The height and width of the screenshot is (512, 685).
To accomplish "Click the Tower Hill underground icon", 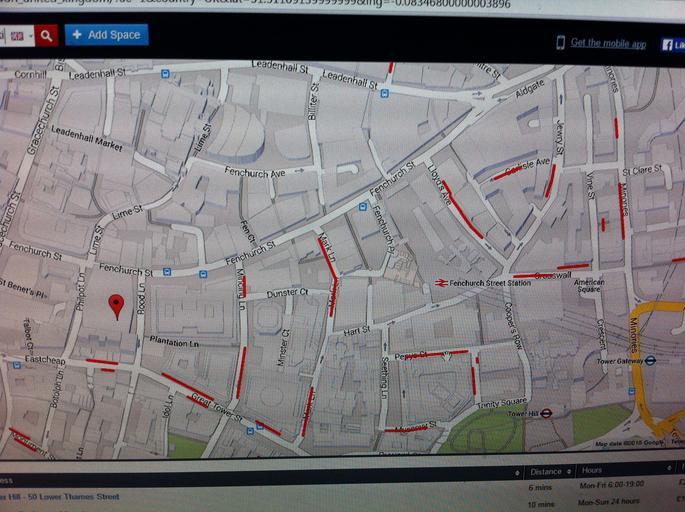I will click(x=560, y=412).
